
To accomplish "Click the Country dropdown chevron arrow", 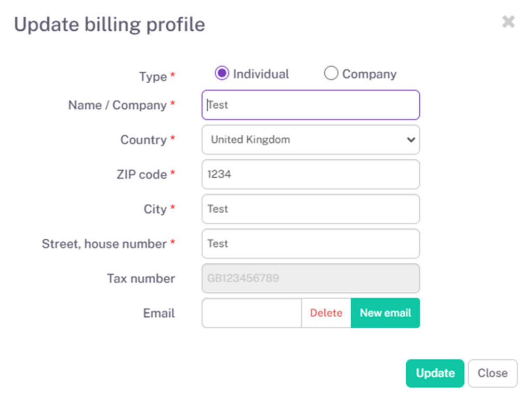I will pos(410,140).
